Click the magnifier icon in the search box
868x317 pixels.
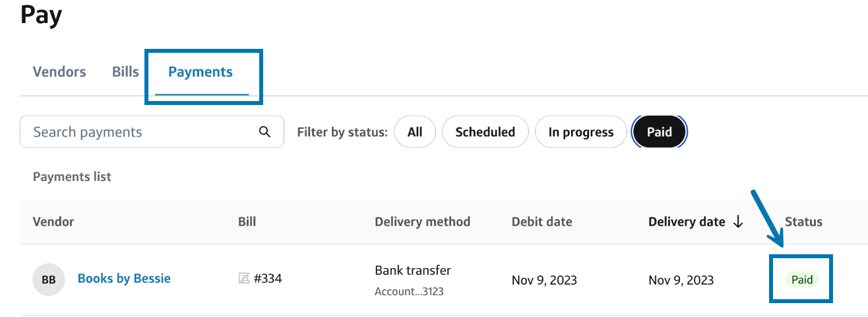click(264, 132)
